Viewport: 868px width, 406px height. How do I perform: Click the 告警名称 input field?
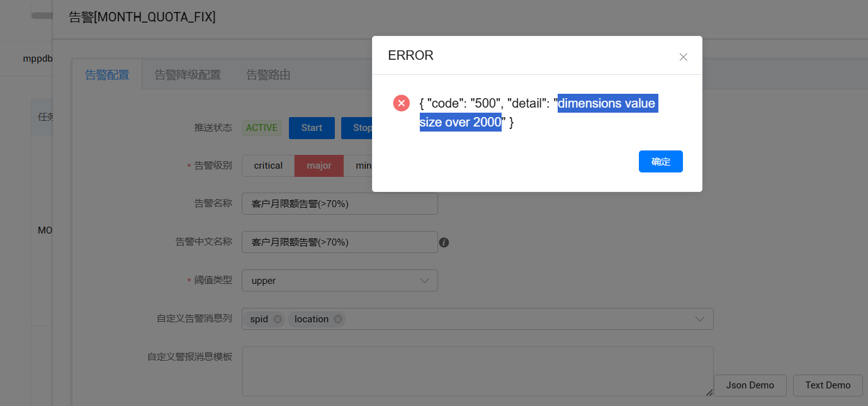(x=339, y=204)
